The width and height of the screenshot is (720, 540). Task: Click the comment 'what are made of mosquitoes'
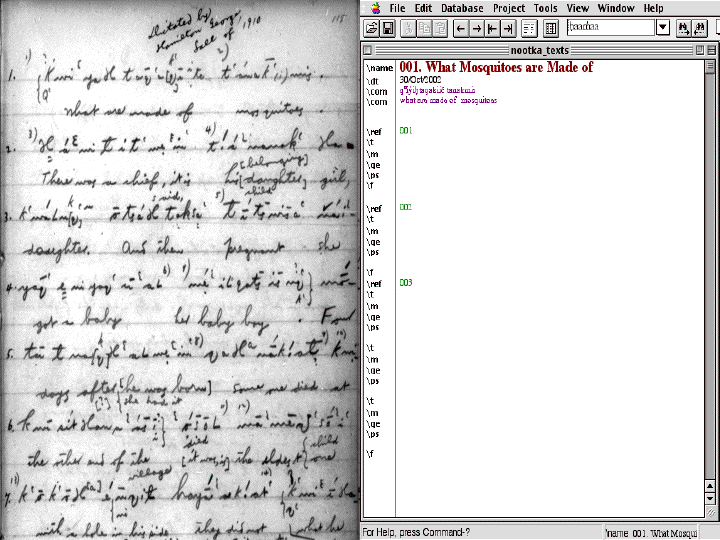(448, 101)
